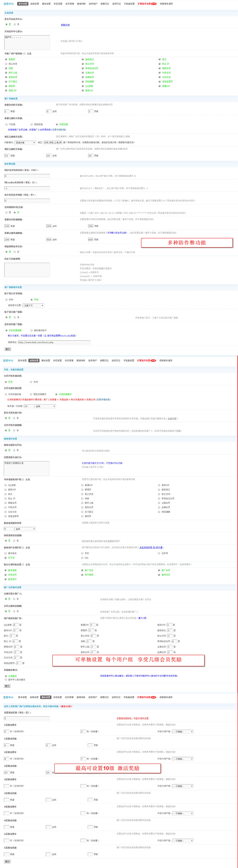The height and width of the screenshot is (868, 238).
Task: Open 升级为用户组 dropdown for 4层激活要求
Action: point(183,813)
